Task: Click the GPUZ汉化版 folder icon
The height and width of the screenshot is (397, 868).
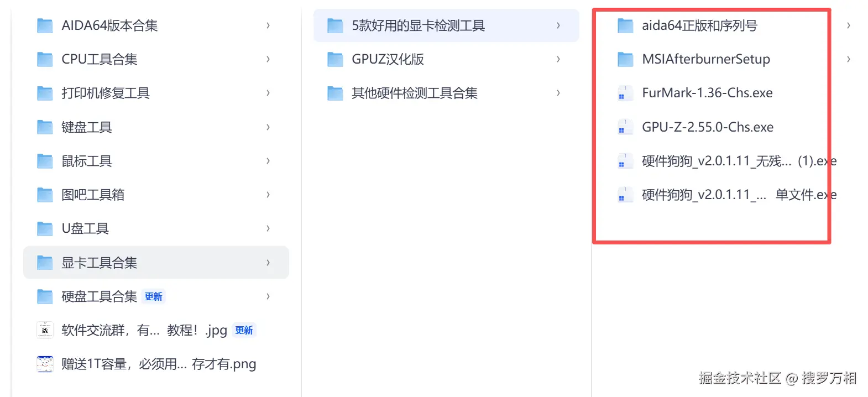Action: pos(335,59)
